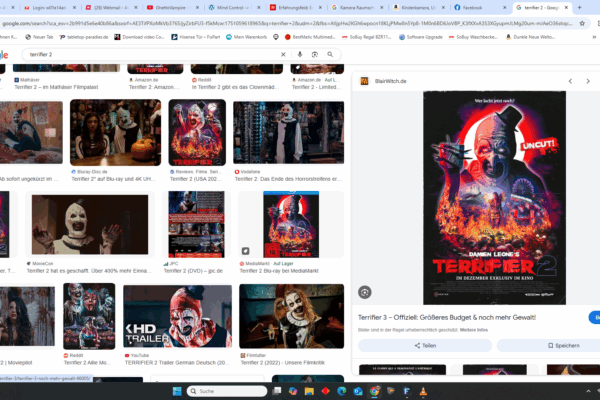Clear the terrifier 2 search text
Image resolution: width=600 pixels, height=400 pixels.
[283, 54]
